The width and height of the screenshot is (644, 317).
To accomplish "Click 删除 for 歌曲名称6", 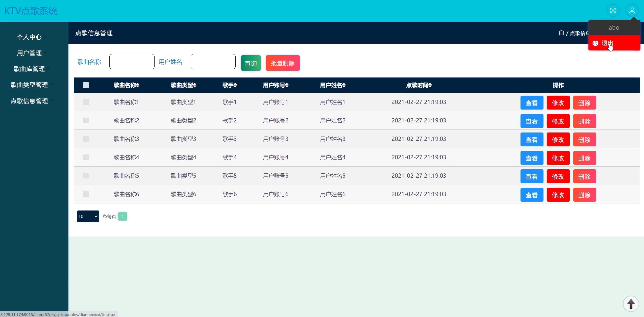I will click(585, 195).
